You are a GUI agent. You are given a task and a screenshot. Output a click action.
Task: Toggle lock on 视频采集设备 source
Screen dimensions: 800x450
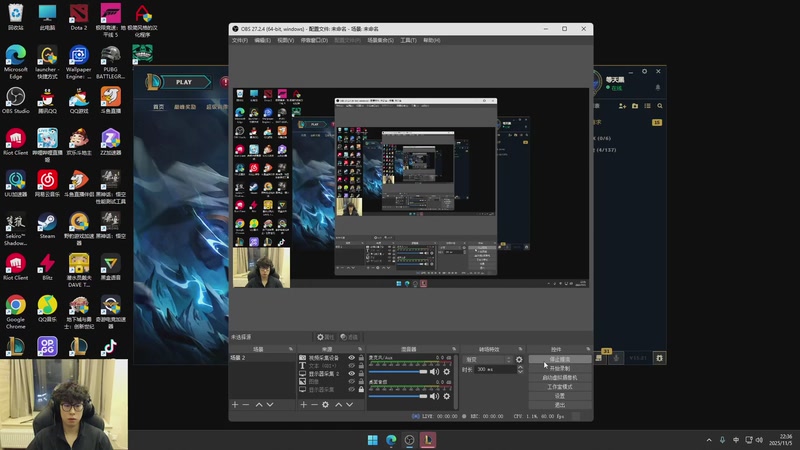point(361,358)
